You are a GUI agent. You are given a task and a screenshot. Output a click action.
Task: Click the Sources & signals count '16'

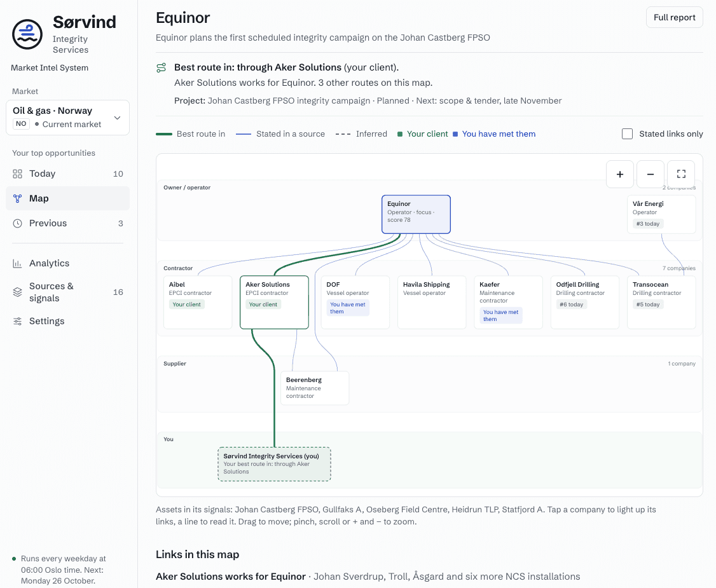pyautogui.click(x=118, y=292)
